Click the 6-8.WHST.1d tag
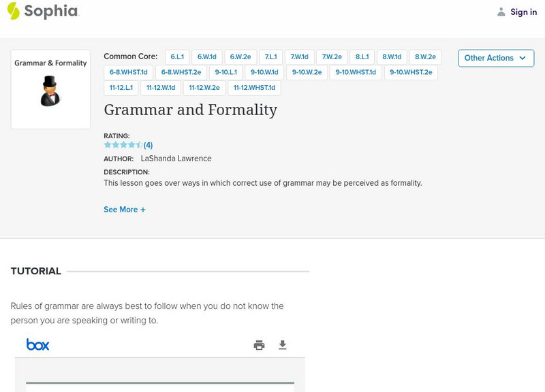Screen dimensions: 545x392 pyautogui.click(x=129, y=72)
